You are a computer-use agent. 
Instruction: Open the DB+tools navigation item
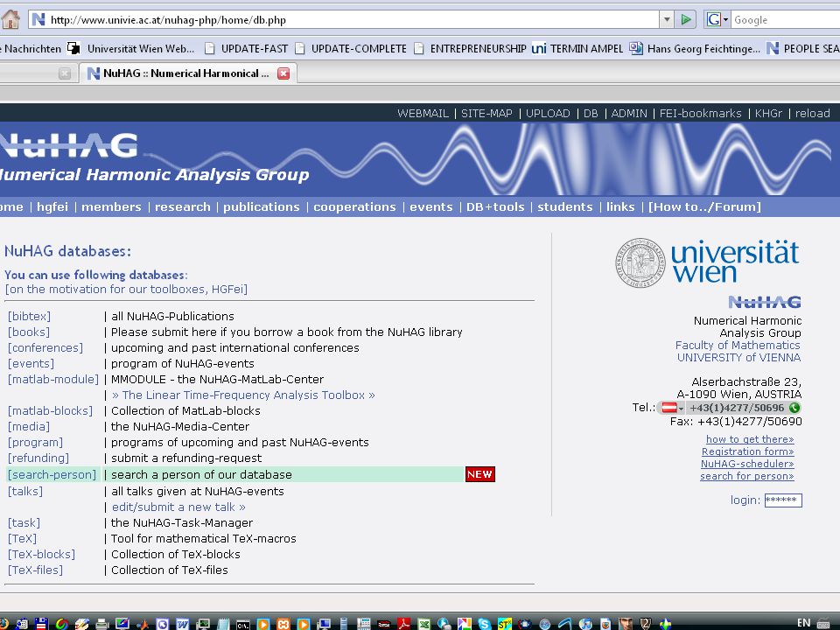pos(495,206)
